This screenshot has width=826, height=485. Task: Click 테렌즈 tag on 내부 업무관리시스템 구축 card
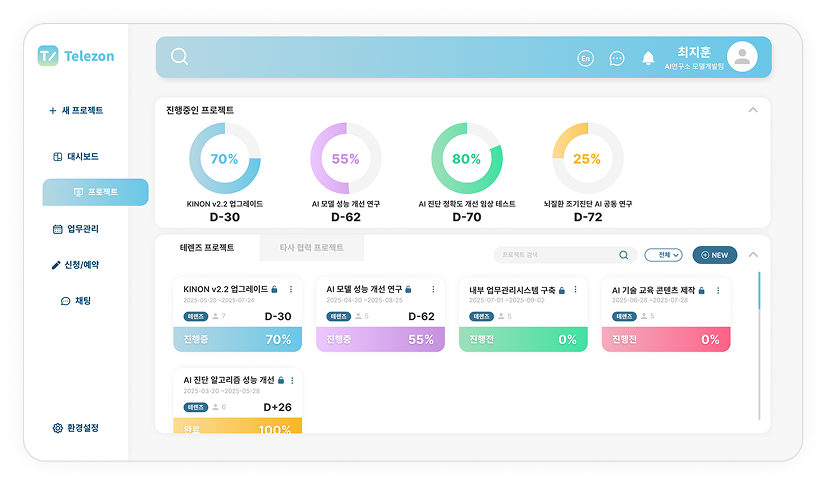point(481,316)
